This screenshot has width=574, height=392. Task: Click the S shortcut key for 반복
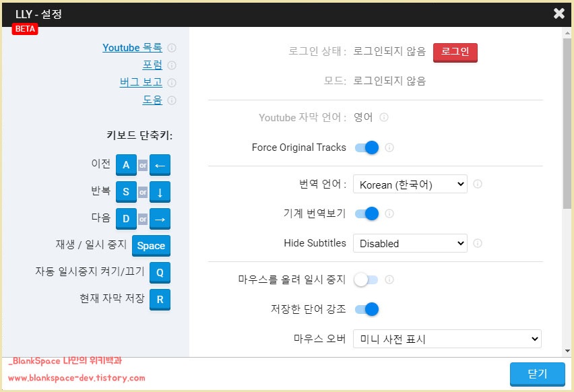click(x=126, y=192)
